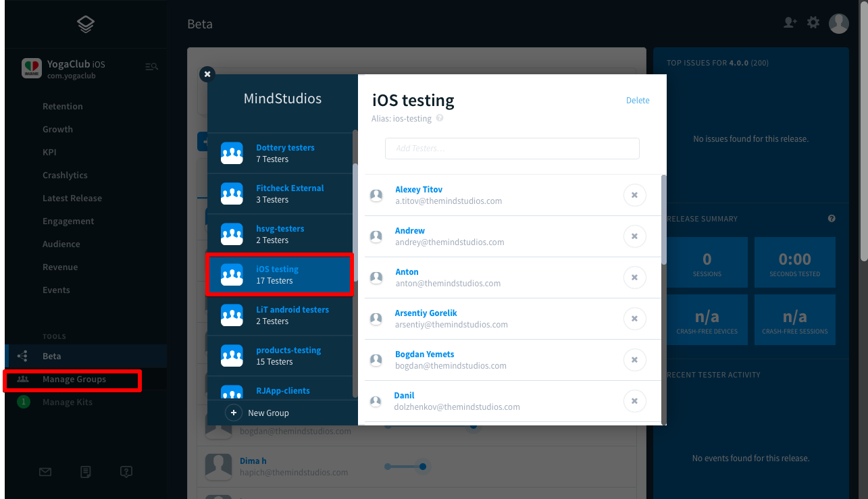Open the Events section
This screenshot has height=499, width=868.
coord(56,290)
